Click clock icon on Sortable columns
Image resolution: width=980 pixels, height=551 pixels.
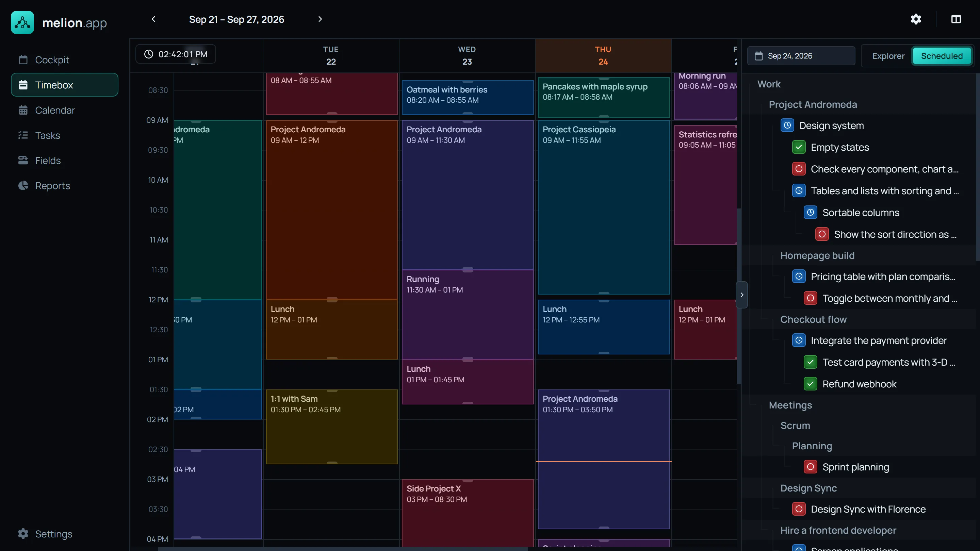810,213
